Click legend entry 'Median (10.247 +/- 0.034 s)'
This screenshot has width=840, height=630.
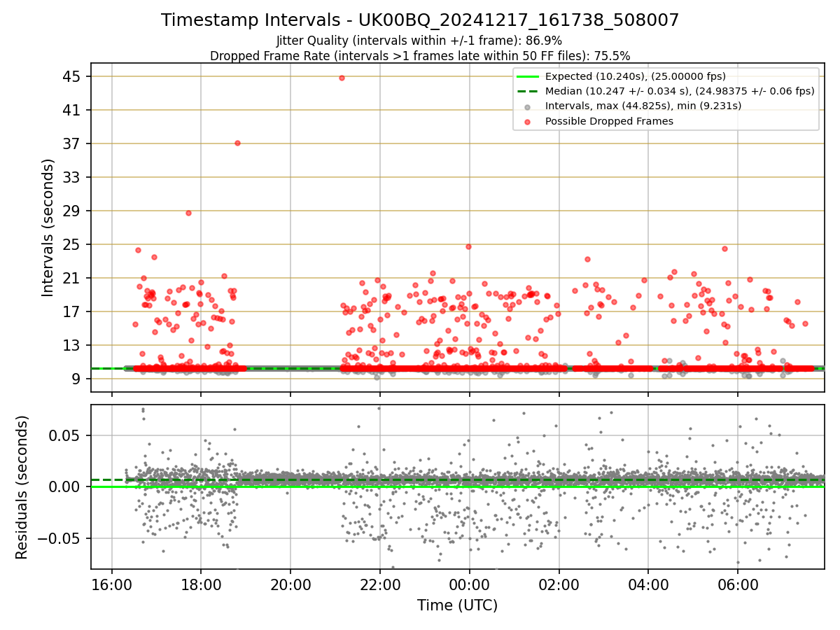pyautogui.click(x=680, y=91)
